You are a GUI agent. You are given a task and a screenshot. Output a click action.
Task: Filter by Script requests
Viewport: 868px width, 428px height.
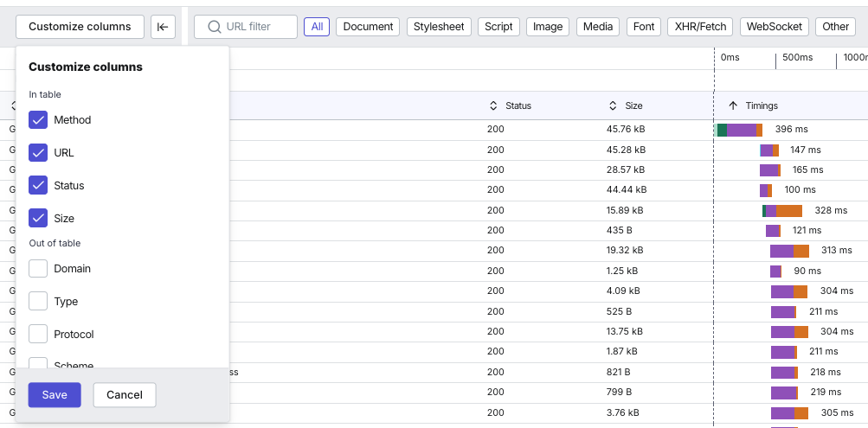click(498, 27)
